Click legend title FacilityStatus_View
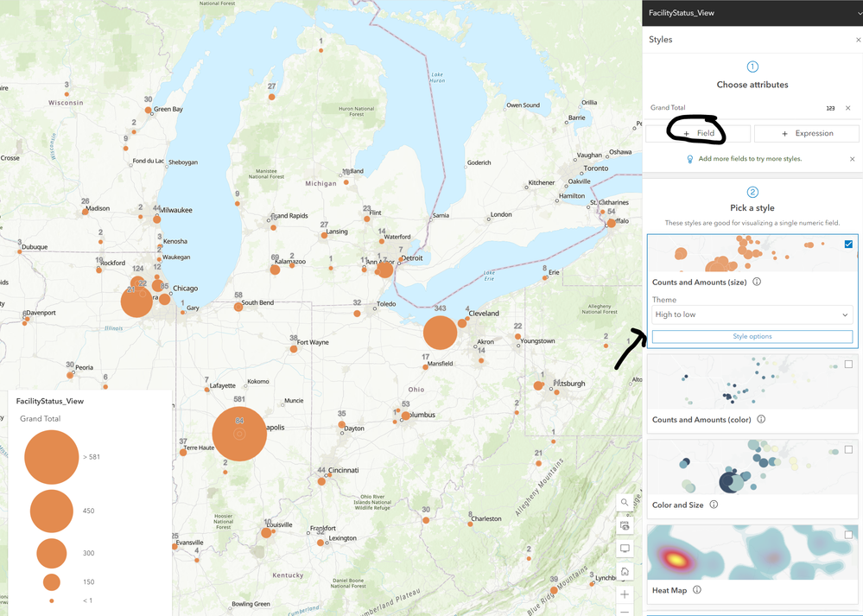Screen dimensions: 863x616 point(49,401)
